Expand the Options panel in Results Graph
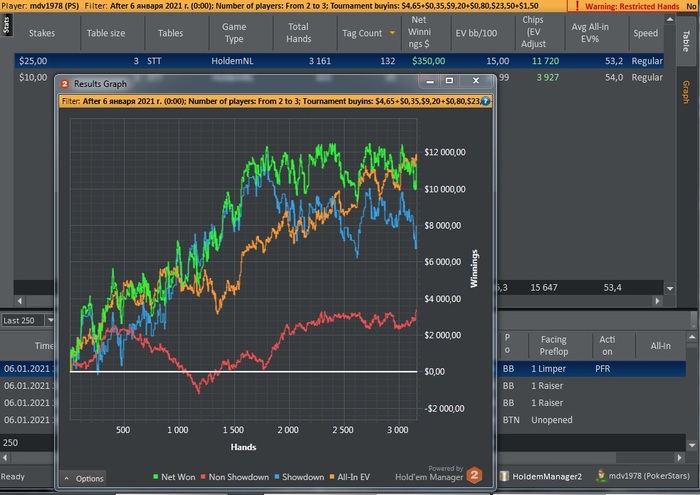Image resolution: width=700 pixels, height=495 pixels. click(x=84, y=478)
